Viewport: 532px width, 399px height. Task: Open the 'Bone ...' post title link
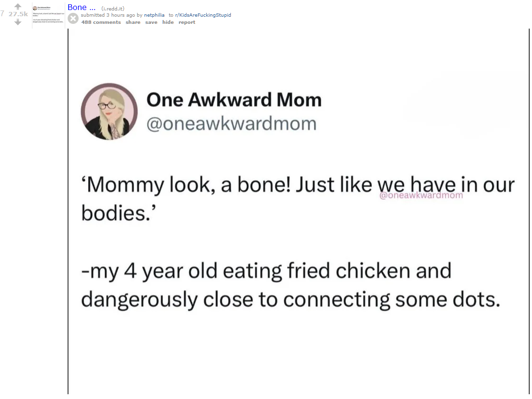click(81, 7)
